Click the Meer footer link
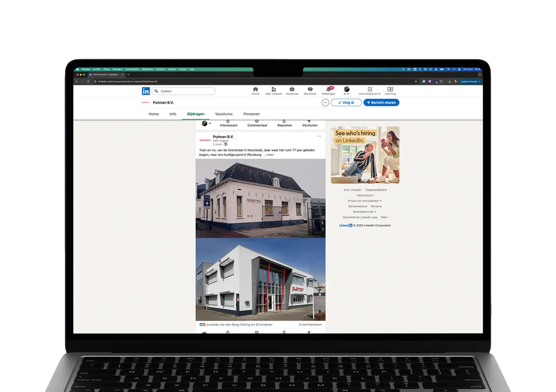Screen dimensions: 556x392 (x=384, y=217)
